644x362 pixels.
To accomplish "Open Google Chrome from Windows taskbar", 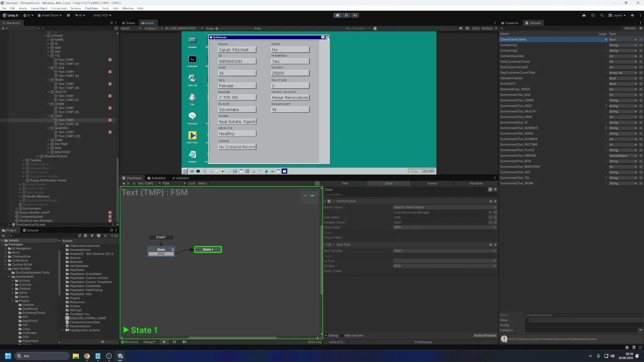I will pyautogui.click(x=87, y=356).
